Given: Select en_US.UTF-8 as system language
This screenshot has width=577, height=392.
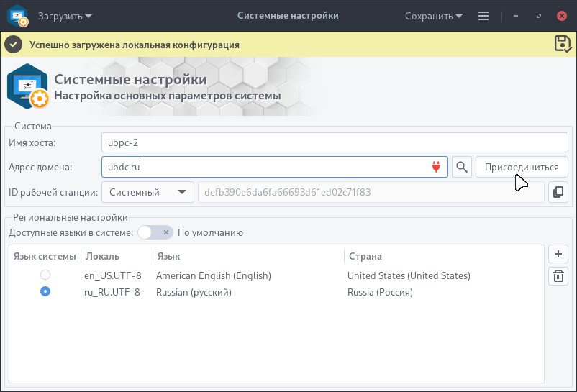Looking at the screenshot, I should (x=45, y=275).
